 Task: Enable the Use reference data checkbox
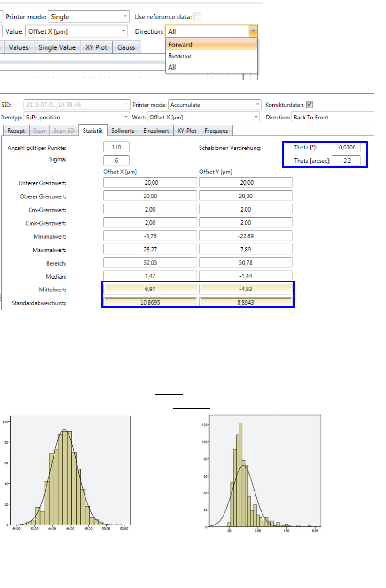[198, 17]
